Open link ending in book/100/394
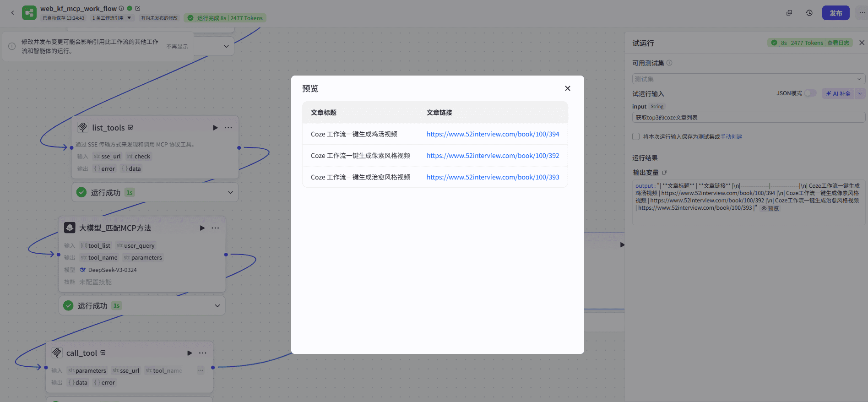This screenshot has height=402, width=868. 493,134
